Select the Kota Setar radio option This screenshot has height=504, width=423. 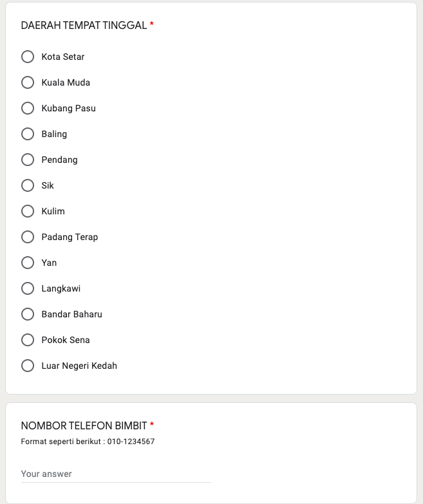28,57
